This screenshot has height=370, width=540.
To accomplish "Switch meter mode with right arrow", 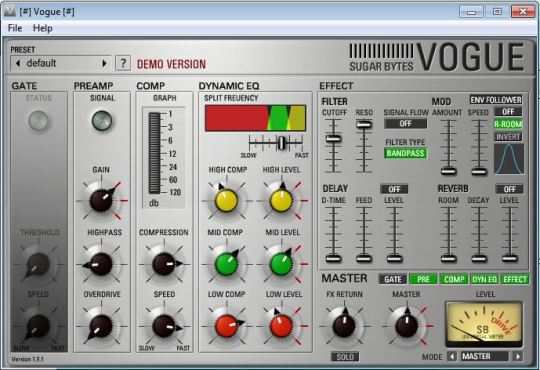I will [517, 356].
